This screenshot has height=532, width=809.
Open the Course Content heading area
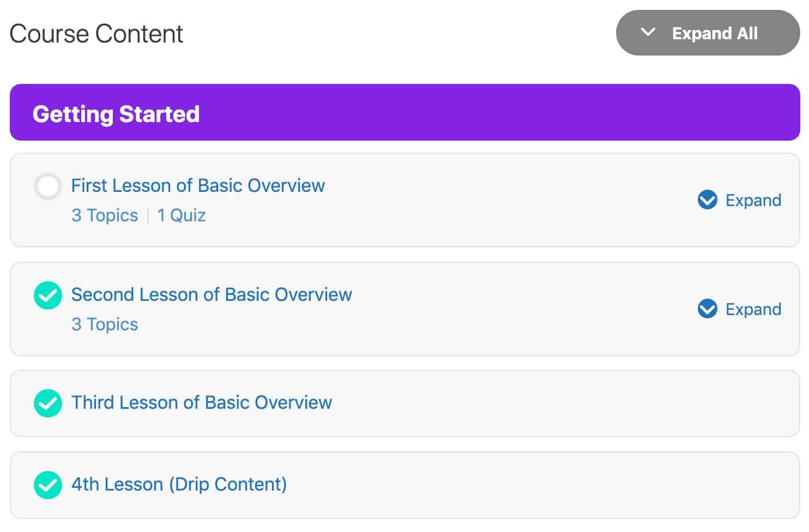point(96,33)
